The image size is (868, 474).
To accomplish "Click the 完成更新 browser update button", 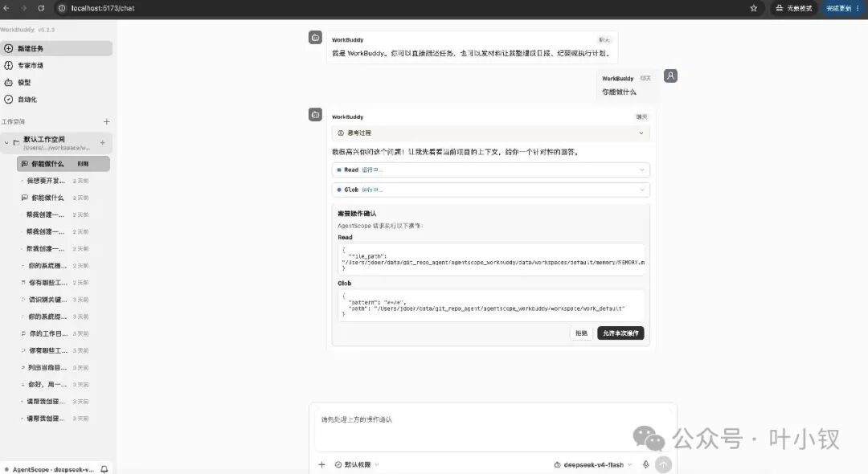I will pos(841,8).
